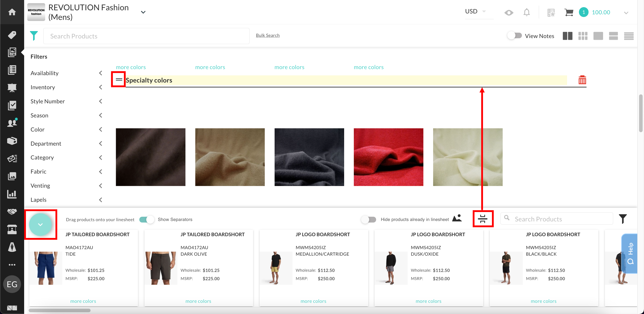Expand the Color filter section
Viewport: 644px width, 314px height.
pos(66,129)
